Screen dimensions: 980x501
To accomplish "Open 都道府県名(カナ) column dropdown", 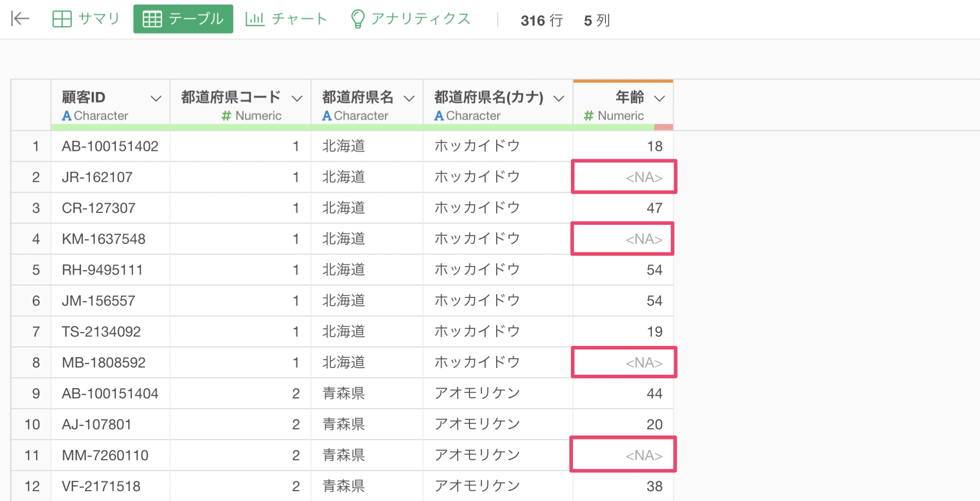I will pyautogui.click(x=559, y=98).
